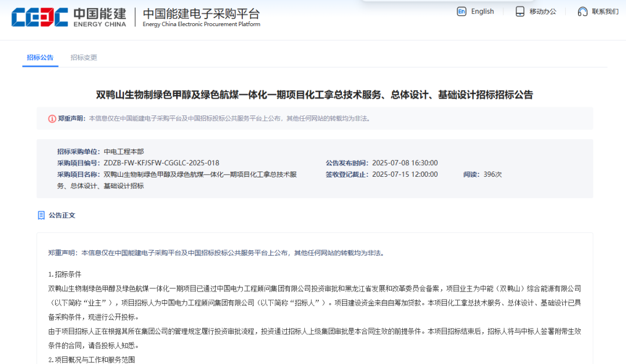
Task: Click the purchasing unit value 中电工程本部
Action: tap(124, 152)
